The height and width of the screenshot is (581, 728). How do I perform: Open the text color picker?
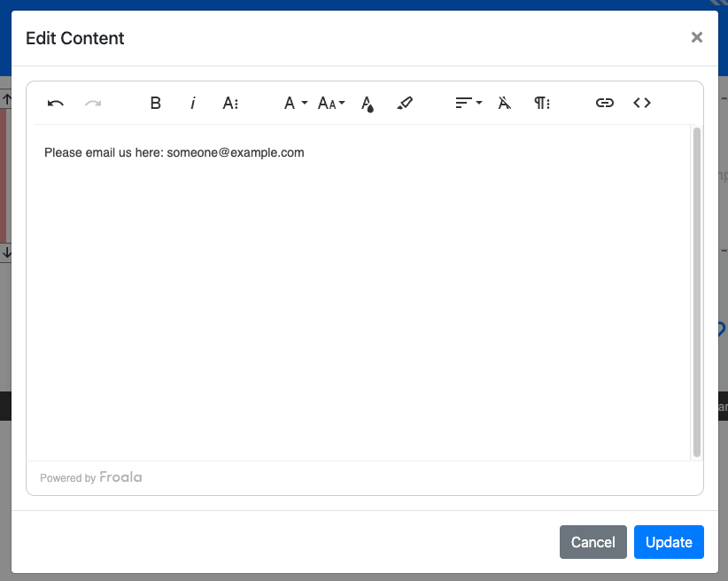tap(368, 103)
